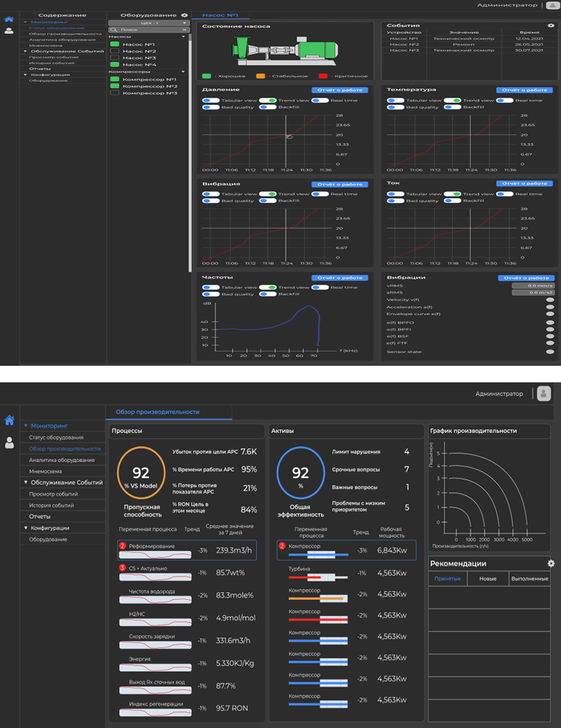Clear search with the X in Поиск
561x728 pixels.
(x=185, y=29)
